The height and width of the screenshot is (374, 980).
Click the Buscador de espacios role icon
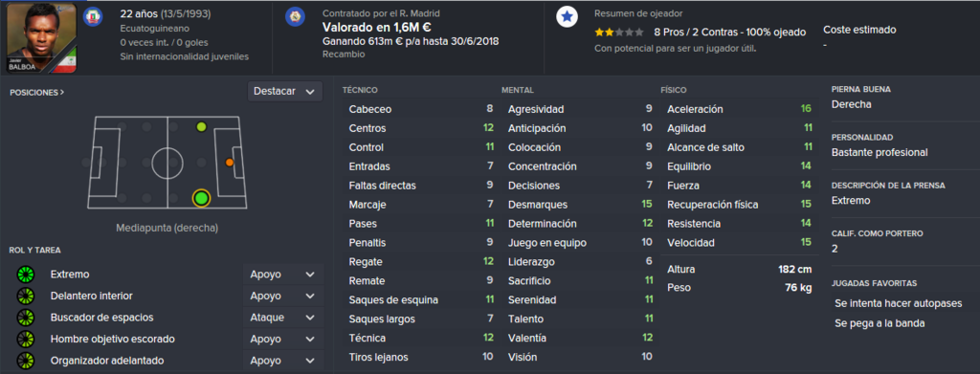(26, 318)
